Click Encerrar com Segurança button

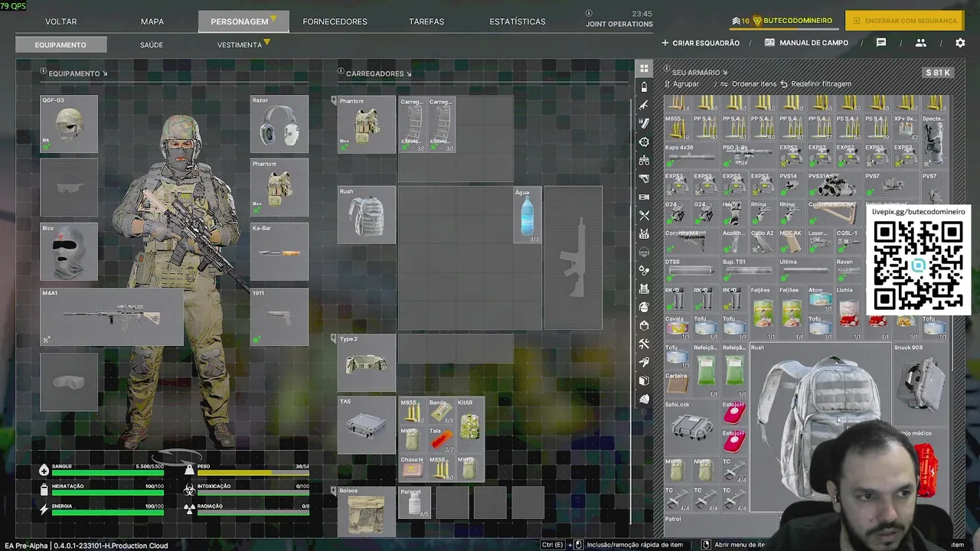[x=904, y=21]
